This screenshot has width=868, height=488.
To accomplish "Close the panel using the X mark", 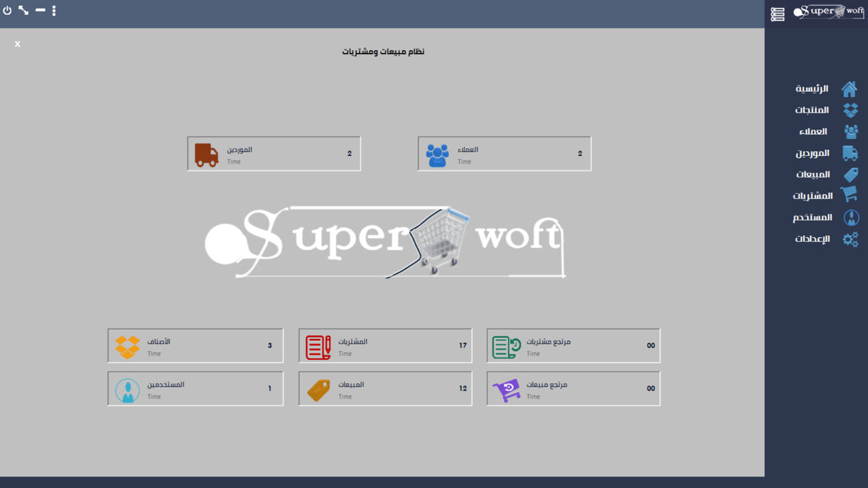I will tap(17, 43).
